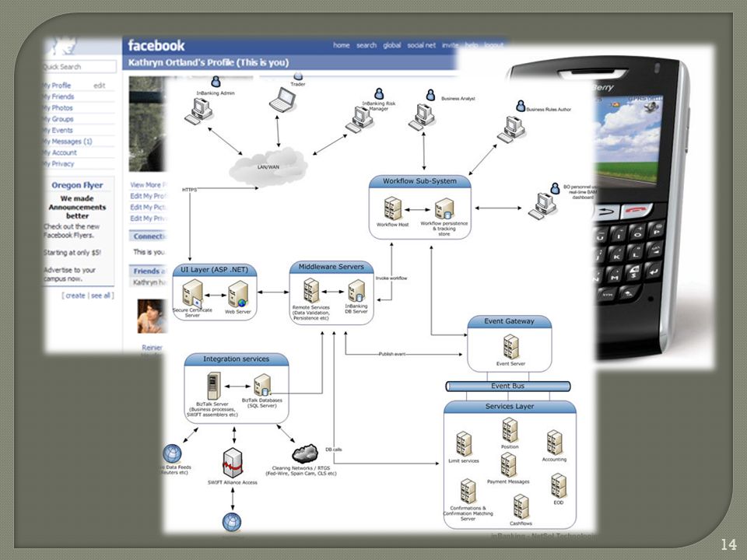This screenshot has height=560, width=747.
Task: Select the Trader laptop icon
Action: tap(282, 100)
